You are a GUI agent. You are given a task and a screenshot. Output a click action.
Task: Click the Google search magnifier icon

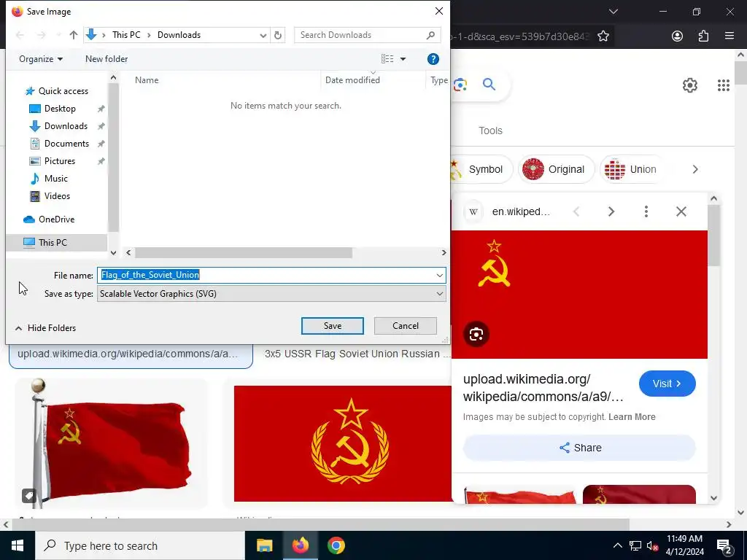pyautogui.click(x=489, y=85)
